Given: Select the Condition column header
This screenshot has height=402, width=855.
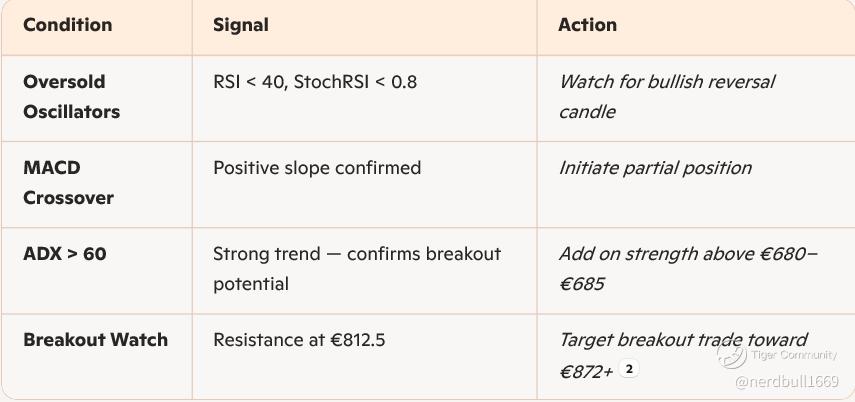Looking at the screenshot, I should point(65,25).
